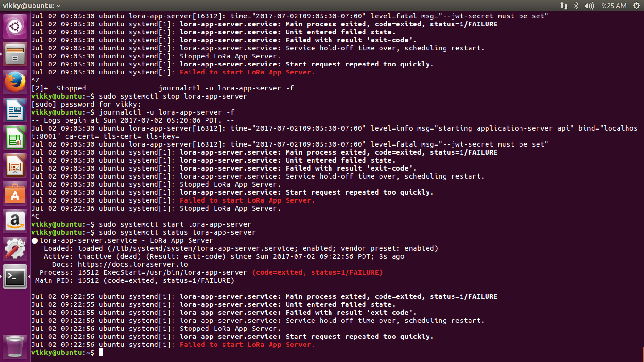Image resolution: width=644 pixels, height=362 pixels.
Task: Open LibreOffice Writer
Action: (15, 109)
